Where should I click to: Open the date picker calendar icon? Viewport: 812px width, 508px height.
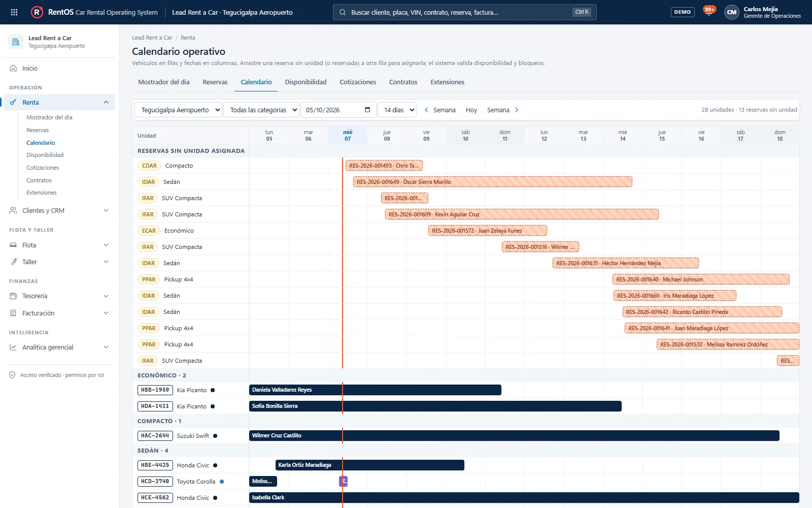tap(367, 110)
